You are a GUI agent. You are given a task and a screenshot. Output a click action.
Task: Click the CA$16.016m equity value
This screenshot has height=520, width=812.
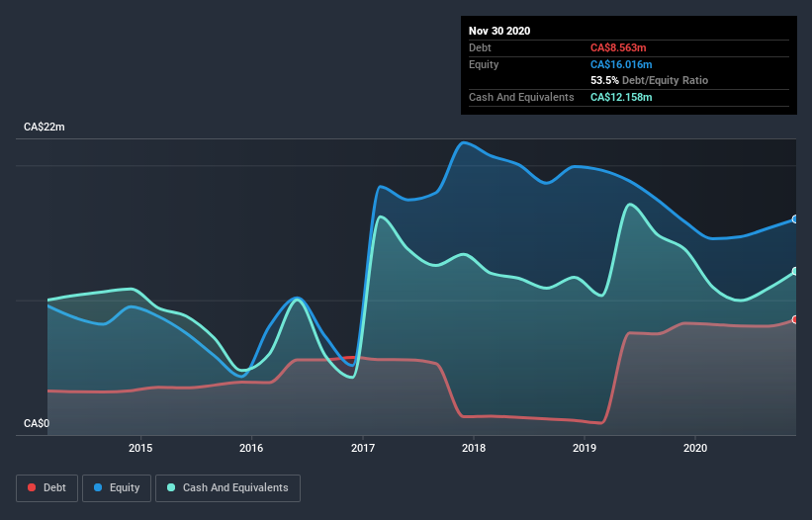tap(621, 64)
